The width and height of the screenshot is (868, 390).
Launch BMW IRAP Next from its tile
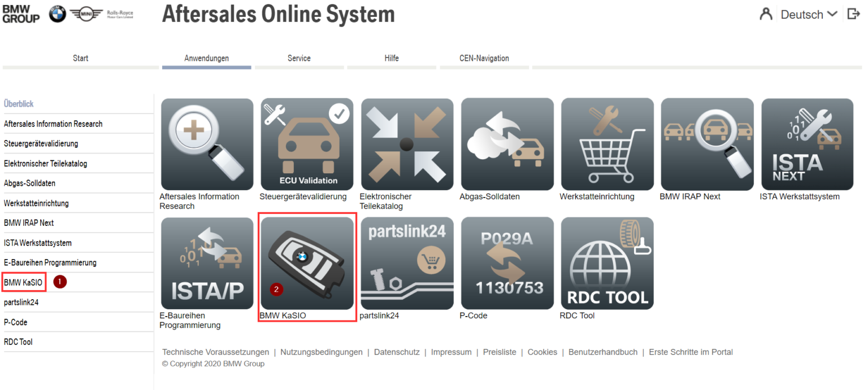(x=707, y=144)
